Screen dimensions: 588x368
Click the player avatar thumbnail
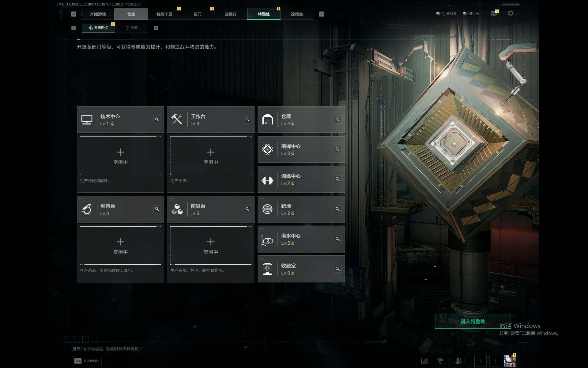coord(510,361)
